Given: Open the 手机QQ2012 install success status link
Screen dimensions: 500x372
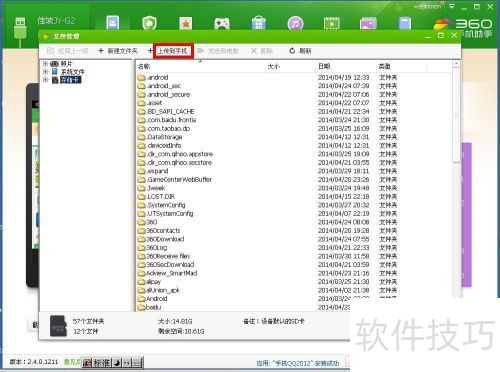Looking at the screenshot, I should [x=298, y=363].
